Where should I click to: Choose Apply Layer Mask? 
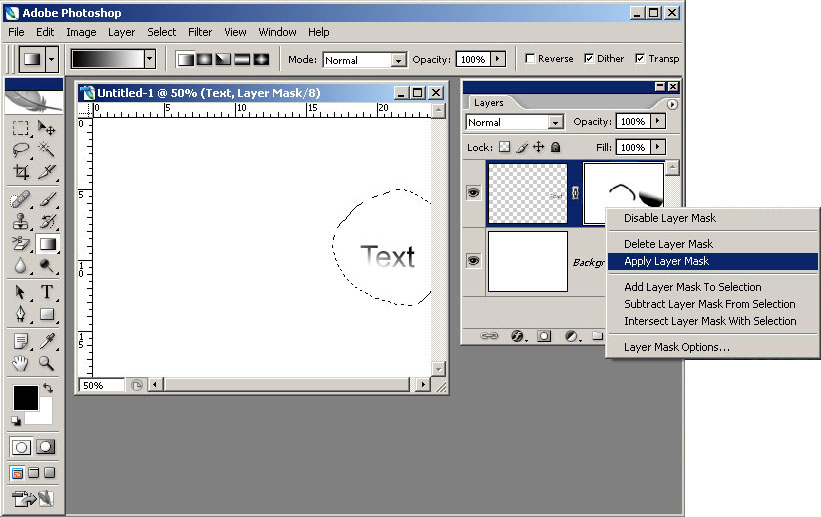tap(713, 261)
